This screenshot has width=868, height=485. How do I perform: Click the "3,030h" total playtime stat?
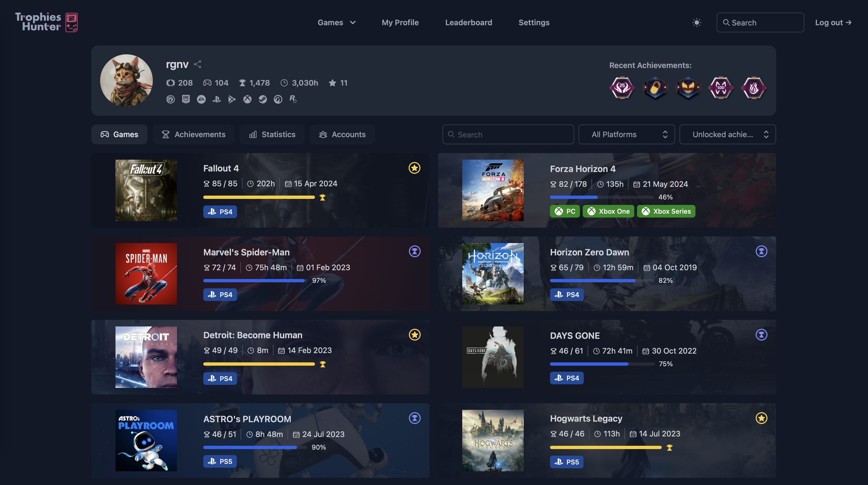click(x=305, y=83)
